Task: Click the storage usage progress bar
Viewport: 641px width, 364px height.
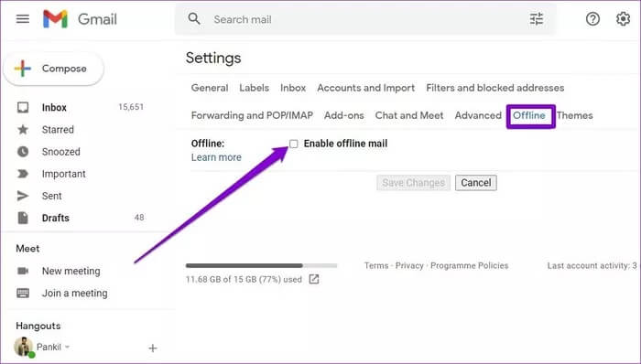Action: (x=261, y=265)
